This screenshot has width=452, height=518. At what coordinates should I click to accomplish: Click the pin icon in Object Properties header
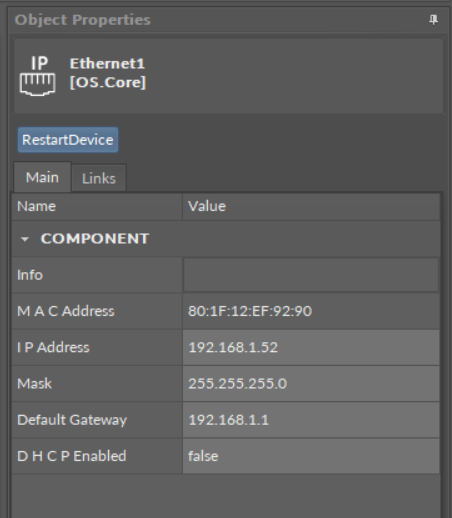tap(433, 20)
